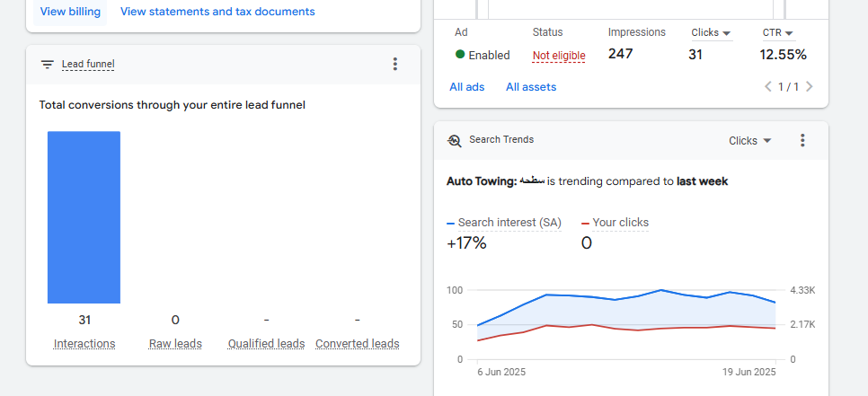
Task: Open View billing link
Action: click(x=70, y=12)
